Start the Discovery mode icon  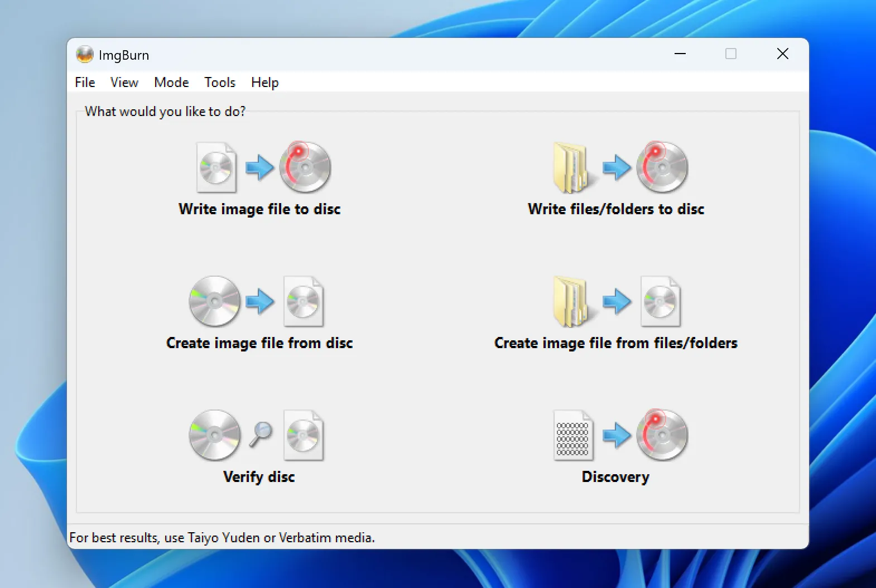pyautogui.click(x=620, y=435)
